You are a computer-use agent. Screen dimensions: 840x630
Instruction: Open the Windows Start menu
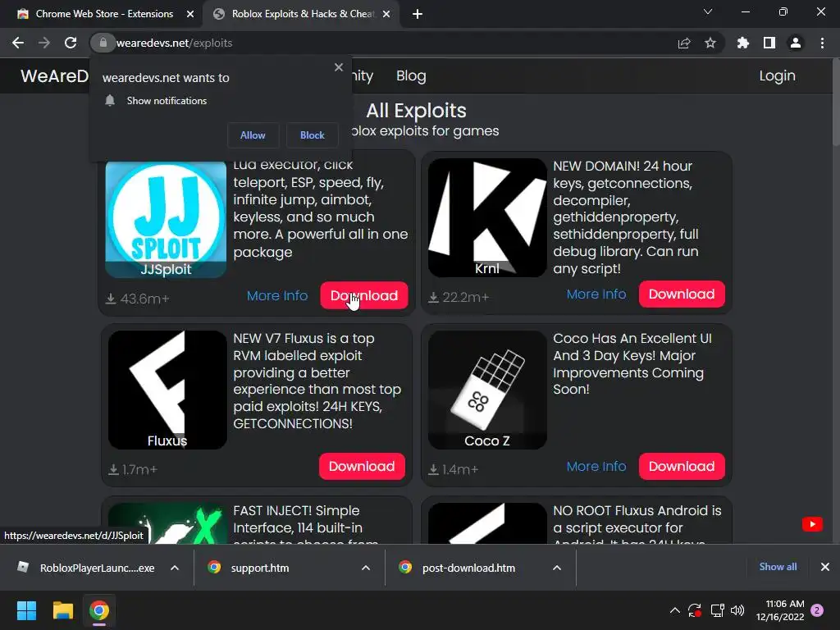point(26,610)
